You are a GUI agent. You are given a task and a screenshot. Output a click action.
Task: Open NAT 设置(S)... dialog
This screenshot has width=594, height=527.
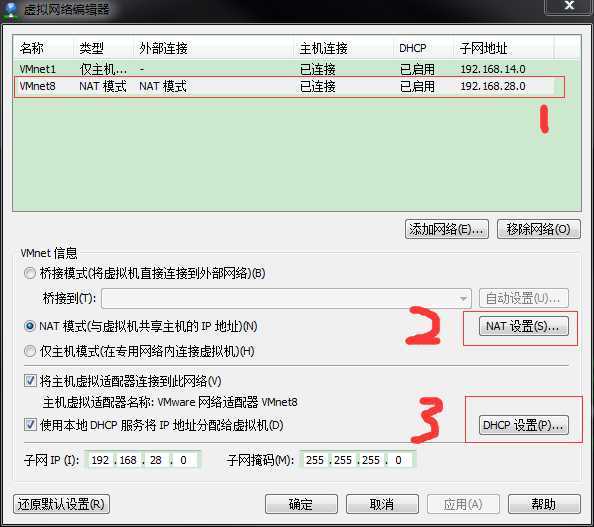(x=524, y=326)
